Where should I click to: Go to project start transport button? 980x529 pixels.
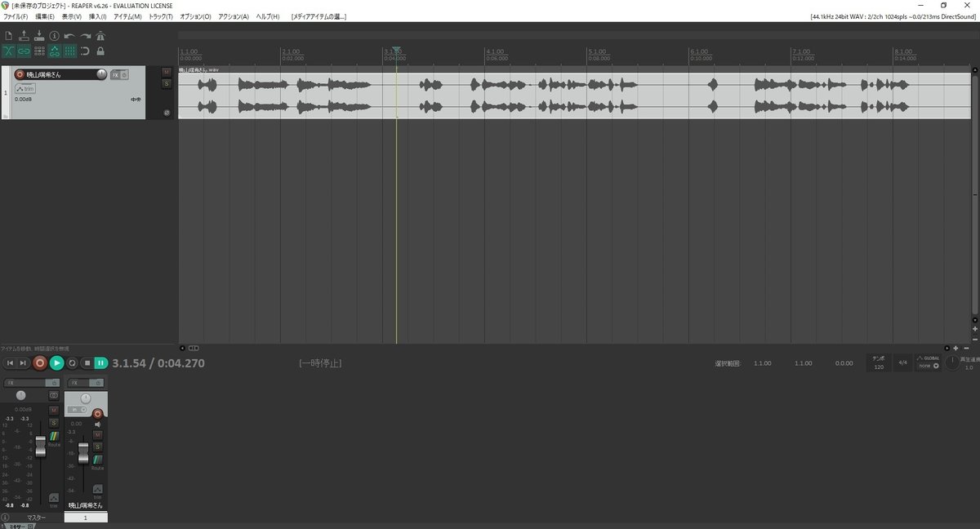point(10,362)
